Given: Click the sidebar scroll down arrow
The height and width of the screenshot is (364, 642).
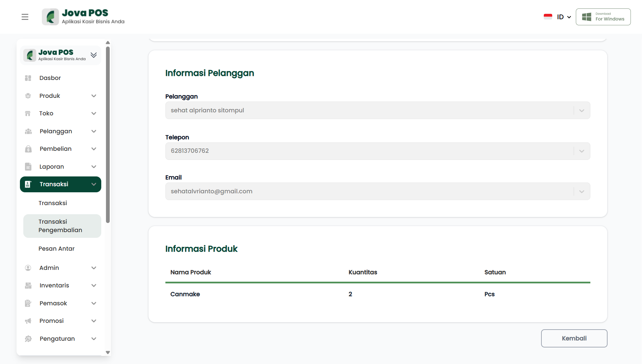Looking at the screenshot, I should pos(108,352).
